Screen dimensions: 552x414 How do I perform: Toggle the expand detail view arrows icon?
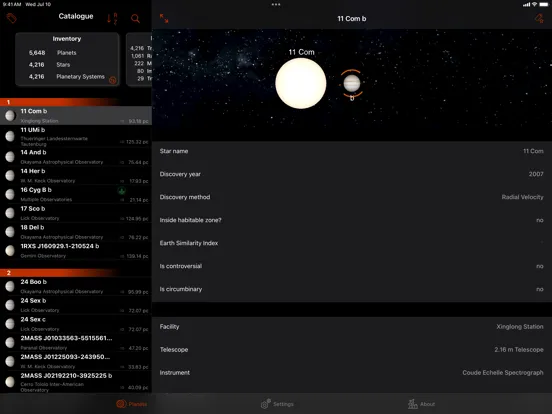[164, 19]
